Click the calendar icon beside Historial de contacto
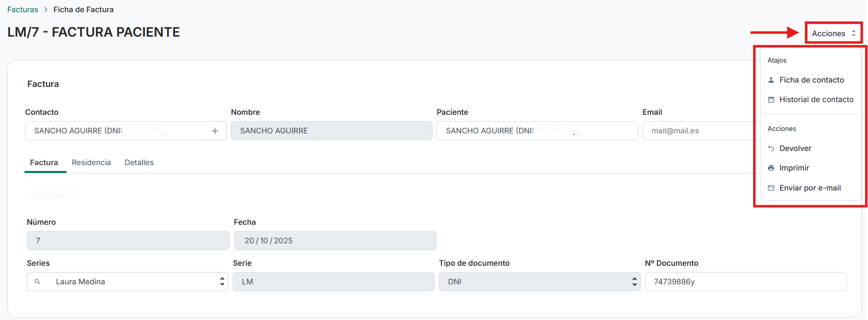Viewport: 868px width, 320px height. point(771,100)
